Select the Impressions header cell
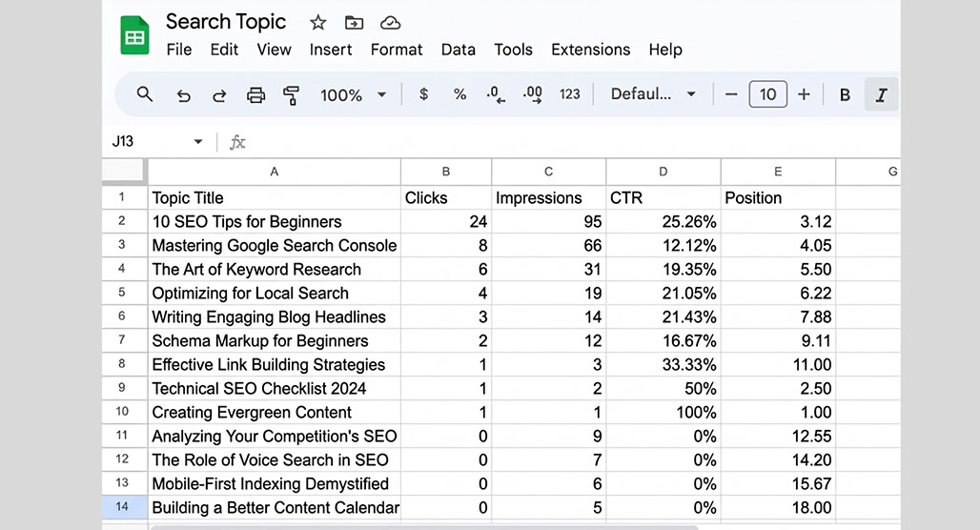980x530 pixels. point(549,197)
